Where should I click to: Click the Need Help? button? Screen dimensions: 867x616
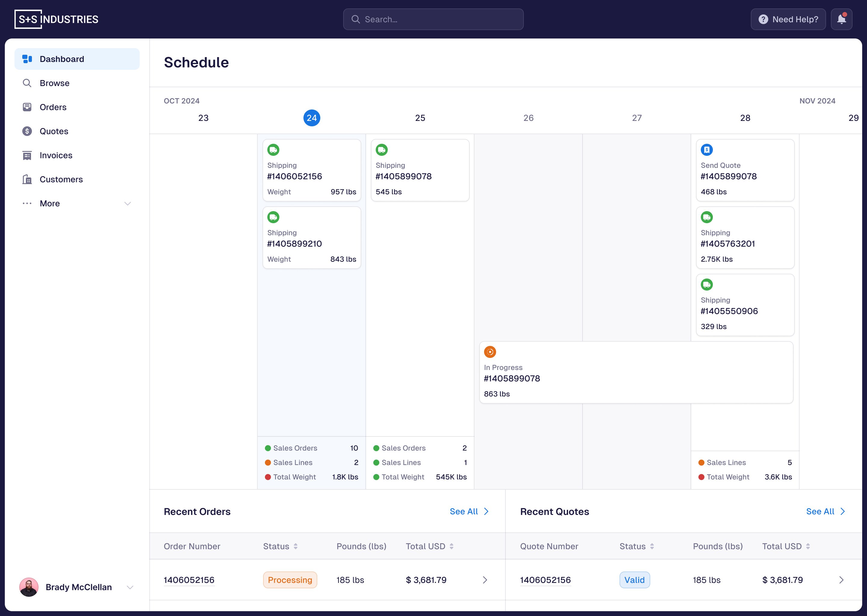pos(788,19)
